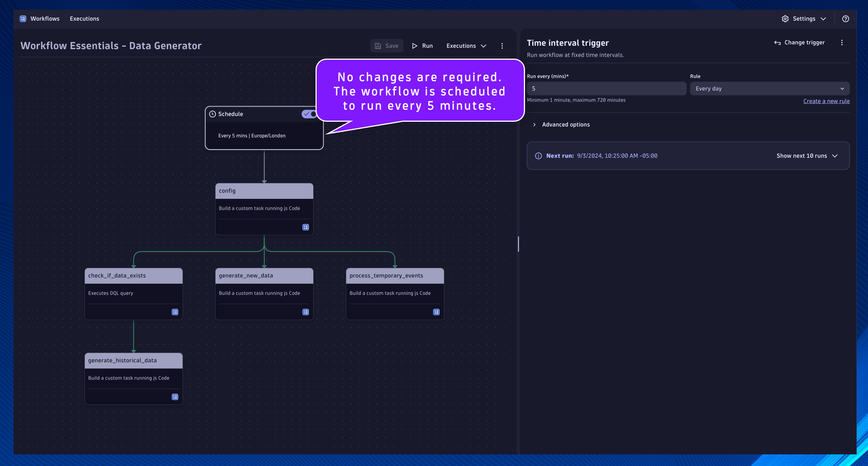Viewport: 868px width, 466px height.
Task: Click Create a new rule link
Action: [x=827, y=101]
